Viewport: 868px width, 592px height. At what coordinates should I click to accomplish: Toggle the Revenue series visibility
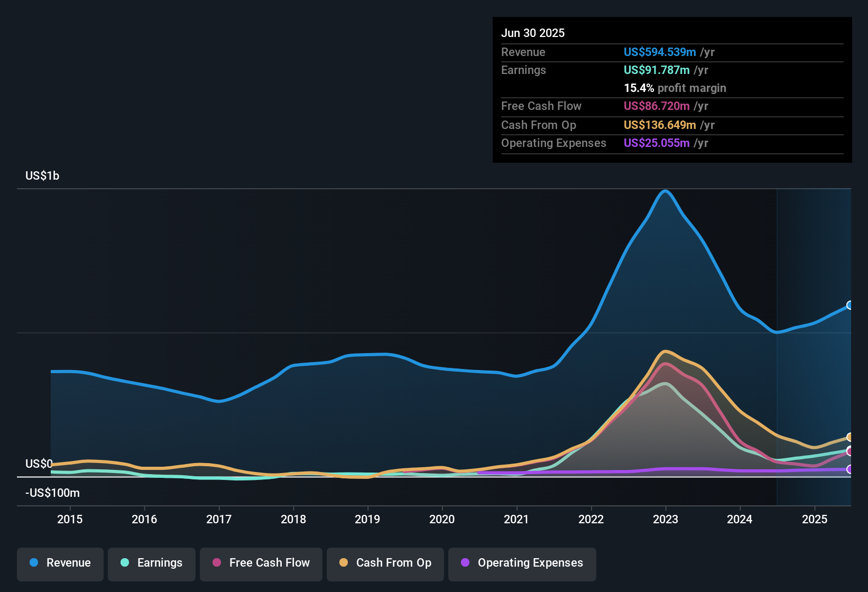pos(60,563)
